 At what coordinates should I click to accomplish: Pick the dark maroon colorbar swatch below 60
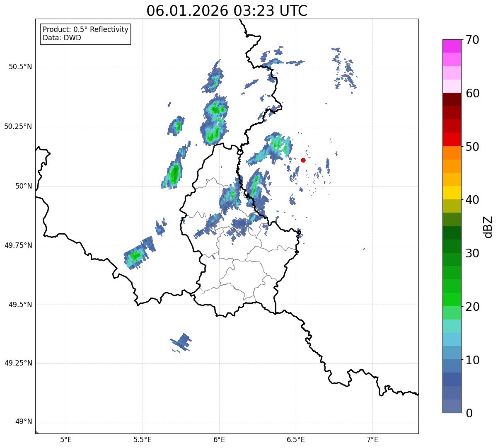pyautogui.click(x=452, y=99)
